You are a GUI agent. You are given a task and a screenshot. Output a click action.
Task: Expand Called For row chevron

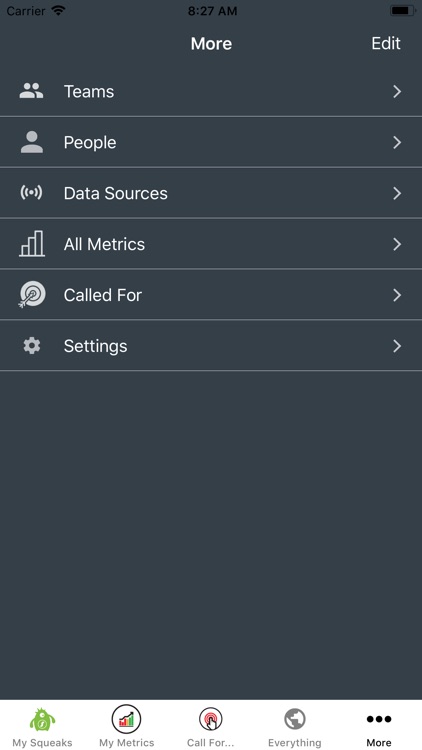click(397, 295)
